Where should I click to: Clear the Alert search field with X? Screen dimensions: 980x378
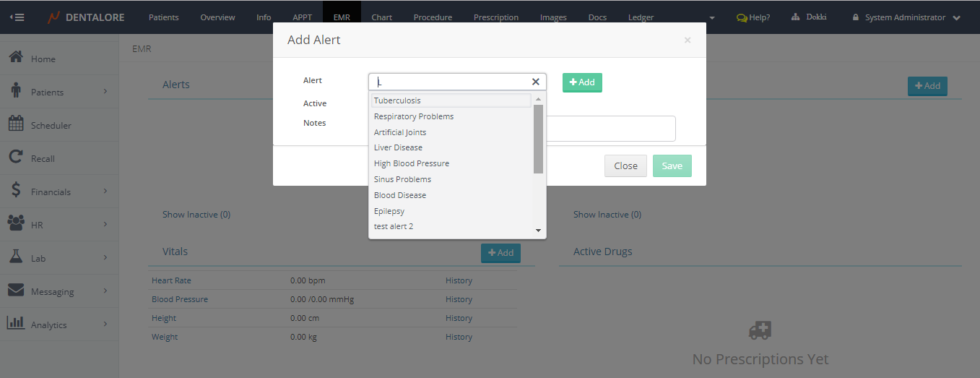[x=535, y=82]
